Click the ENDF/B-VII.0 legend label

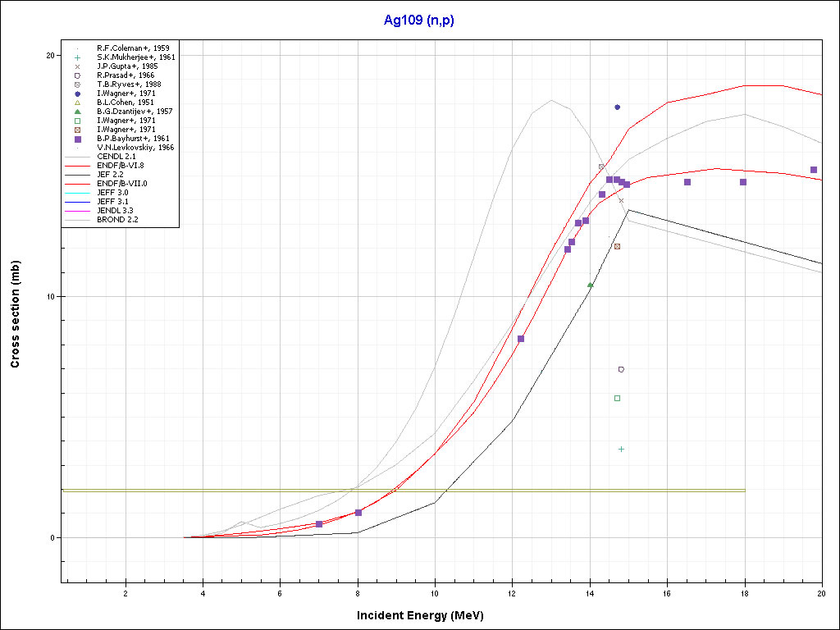pos(122,184)
